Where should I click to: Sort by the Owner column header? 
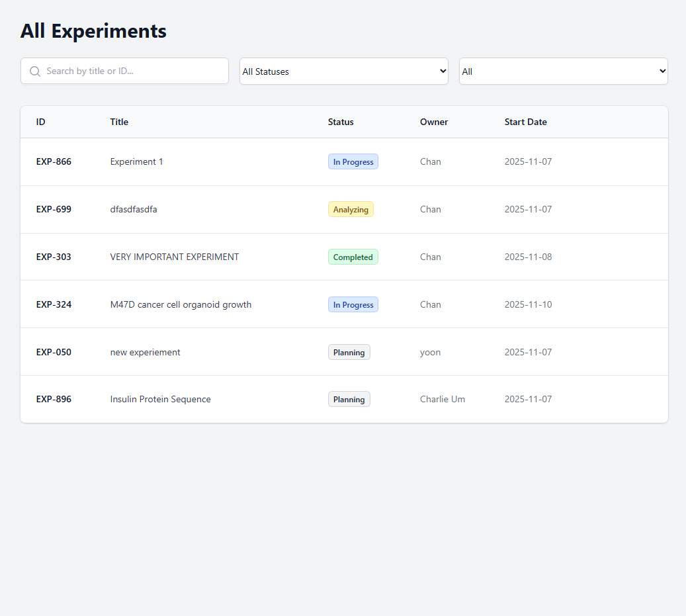(433, 122)
